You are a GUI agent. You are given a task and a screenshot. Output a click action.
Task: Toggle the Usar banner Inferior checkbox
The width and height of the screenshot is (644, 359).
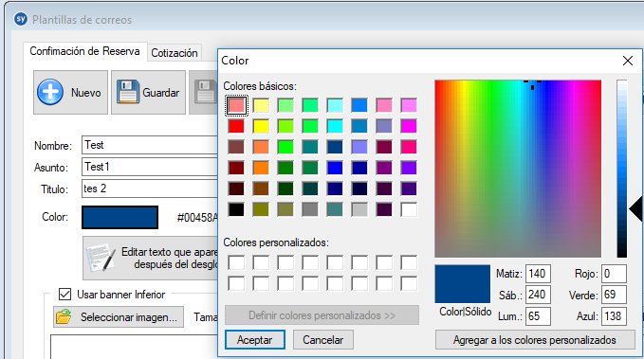pos(64,295)
